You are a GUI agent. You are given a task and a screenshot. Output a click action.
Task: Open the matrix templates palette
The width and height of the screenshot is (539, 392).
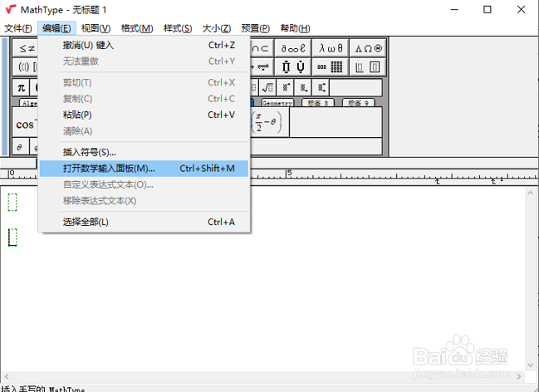click(331, 66)
